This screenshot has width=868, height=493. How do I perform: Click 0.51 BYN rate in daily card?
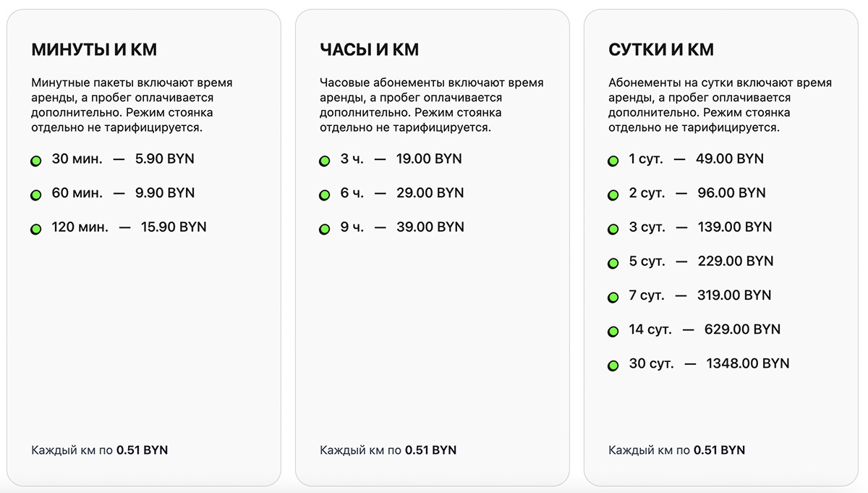pos(719,450)
